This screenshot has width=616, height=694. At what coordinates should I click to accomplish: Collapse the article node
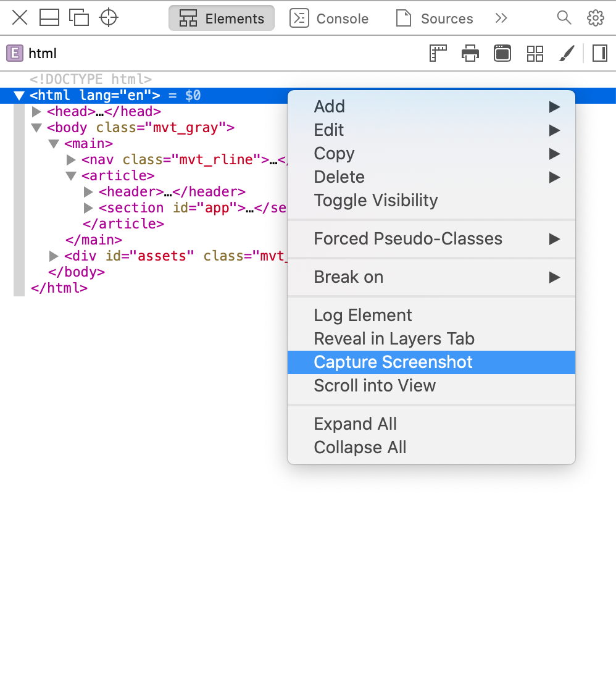tap(71, 176)
